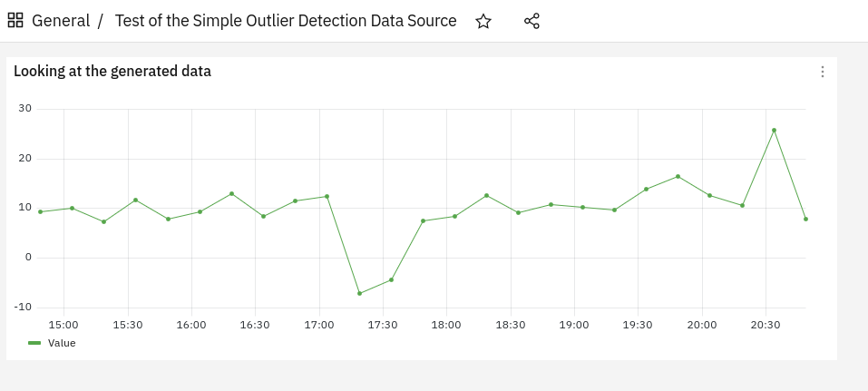This screenshot has width=868, height=391.
Task: Click the peak data point near 20:30
Action: pyautogui.click(x=774, y=130)
